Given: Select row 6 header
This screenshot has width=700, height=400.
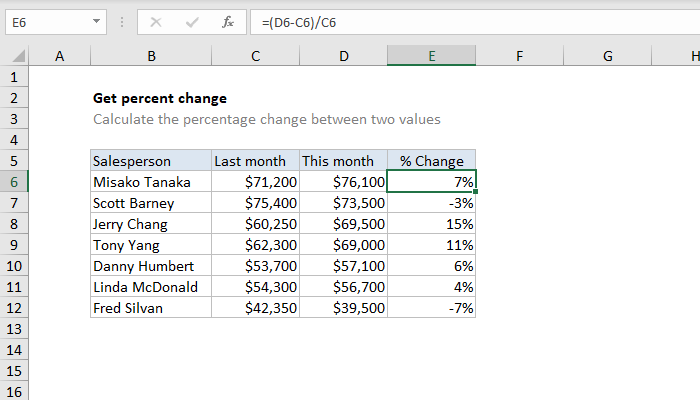Looking at the screenshot, I should click(x=14, y=182).
